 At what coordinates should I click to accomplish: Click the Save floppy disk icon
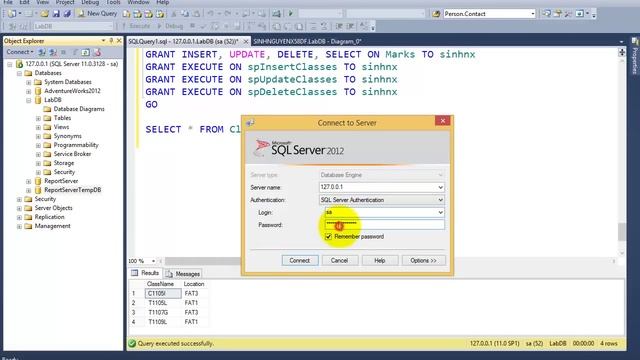(x=56, y=13)
